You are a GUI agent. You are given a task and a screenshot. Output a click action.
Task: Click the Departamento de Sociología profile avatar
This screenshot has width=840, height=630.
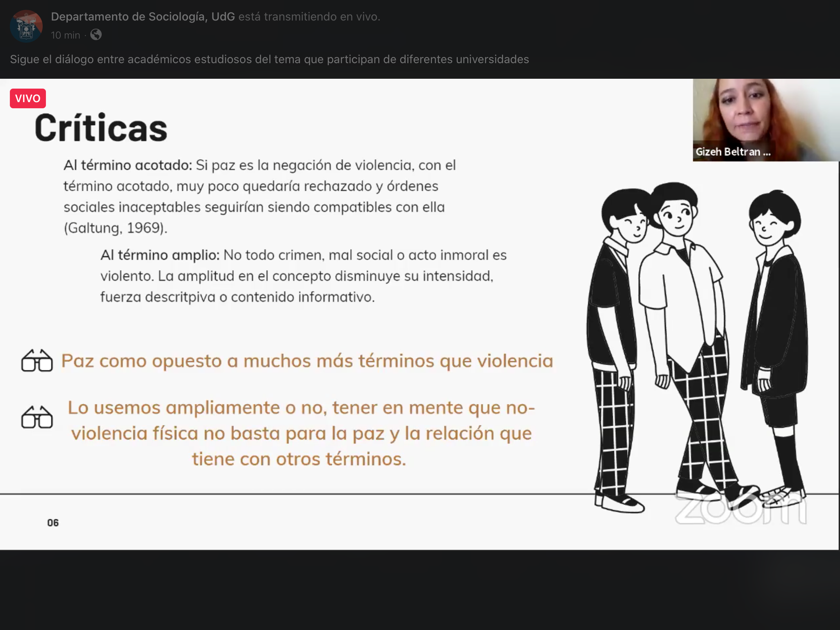(26, 26)
